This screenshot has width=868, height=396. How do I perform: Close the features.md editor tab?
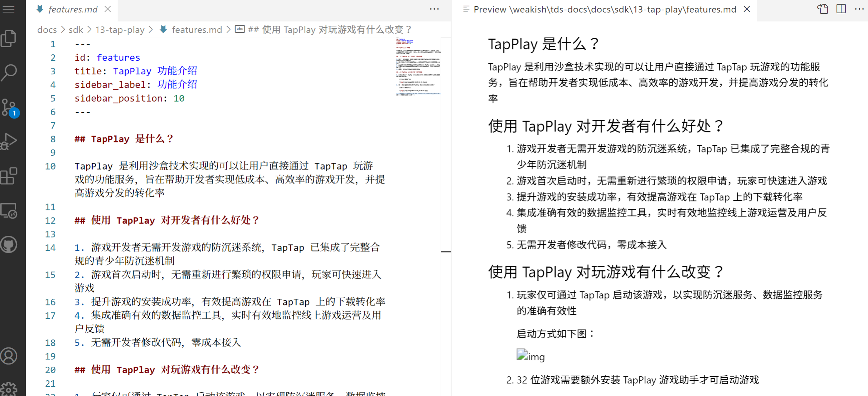[108, 9]
